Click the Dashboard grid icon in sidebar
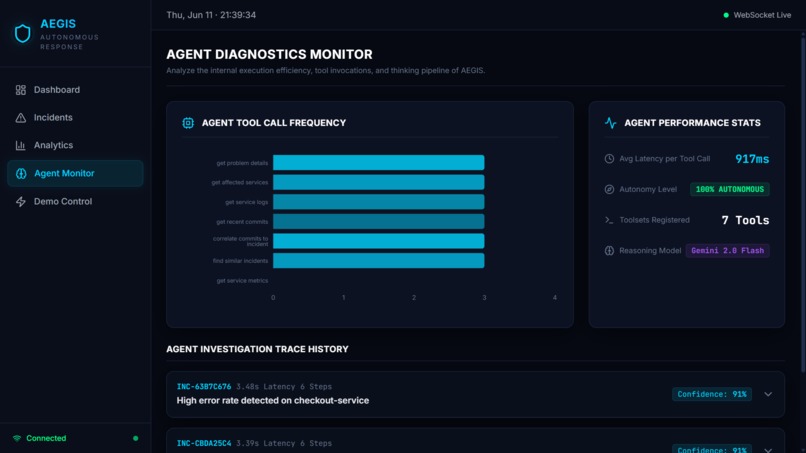The width and height of the screenshot is (806, 453). pyautogui.click(x=21, y=90)
